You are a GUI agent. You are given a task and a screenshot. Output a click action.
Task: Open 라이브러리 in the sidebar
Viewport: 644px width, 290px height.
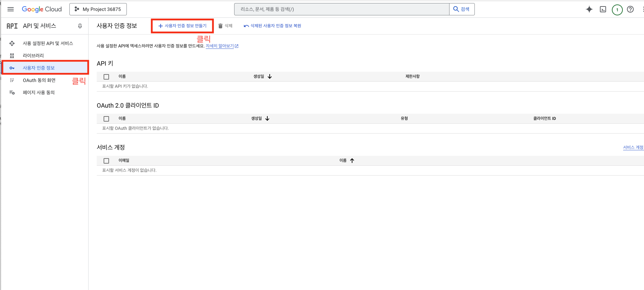point(33,56)
